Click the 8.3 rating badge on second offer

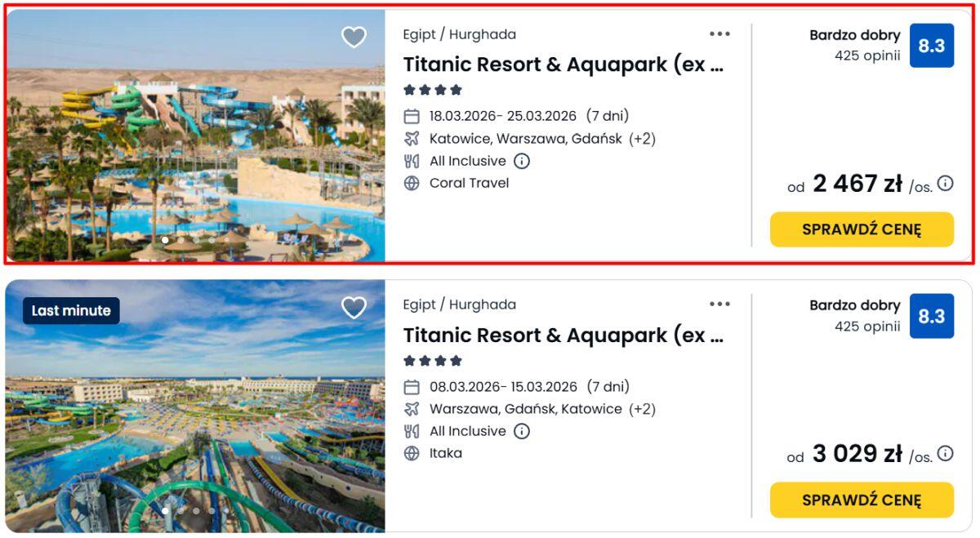point(931,316)
